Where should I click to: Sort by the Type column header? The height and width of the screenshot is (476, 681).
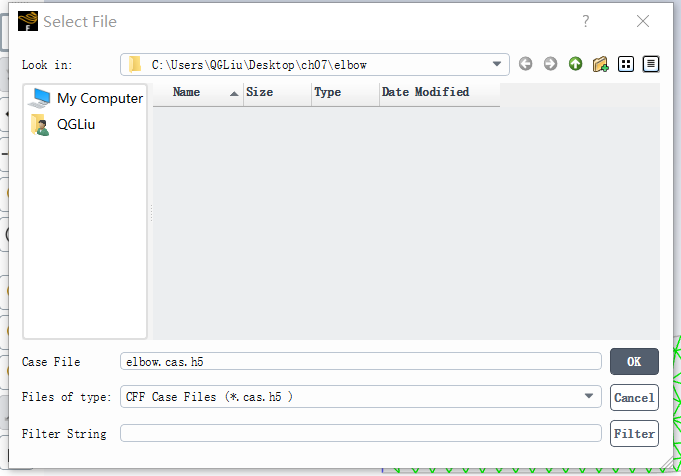[345, 93]
